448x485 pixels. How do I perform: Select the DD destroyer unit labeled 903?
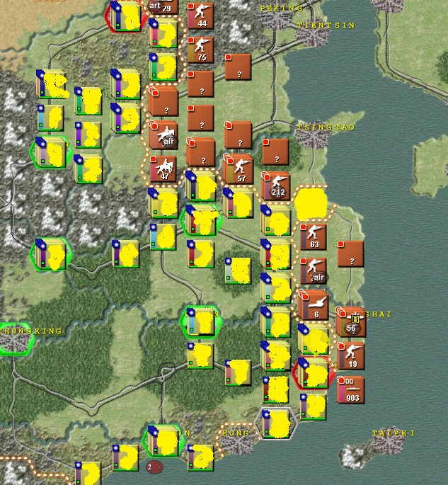pos(350,389)
